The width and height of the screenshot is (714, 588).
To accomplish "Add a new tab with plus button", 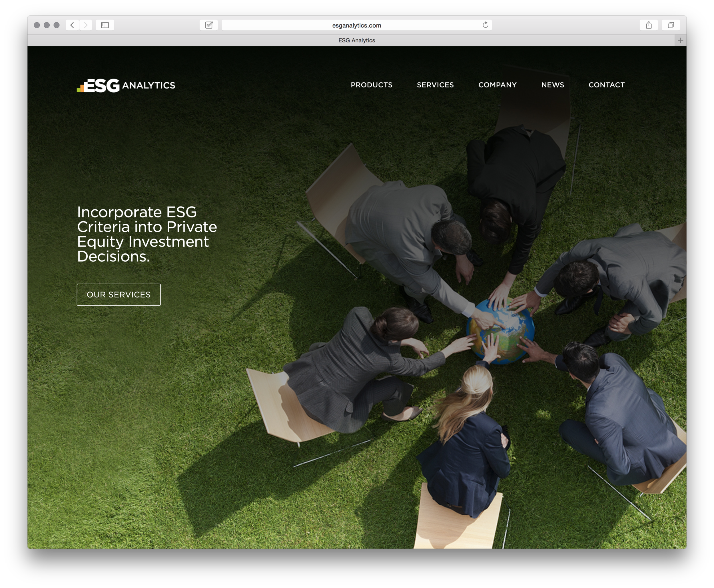I will pyautogui.click(x=681, y=40).
